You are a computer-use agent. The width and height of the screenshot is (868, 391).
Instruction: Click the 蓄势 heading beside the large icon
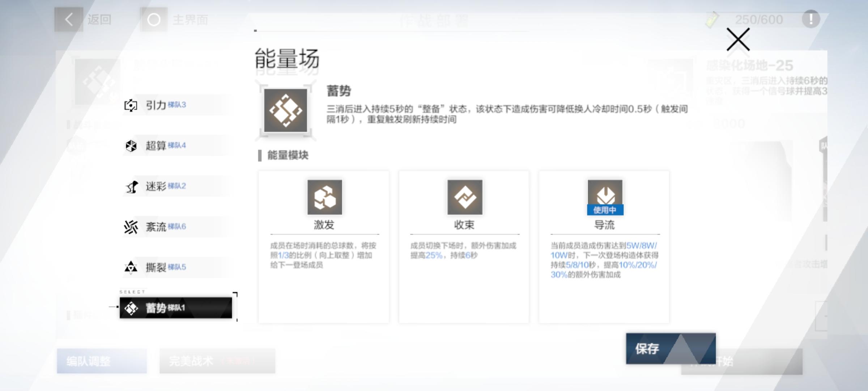[x=339, y=91]
